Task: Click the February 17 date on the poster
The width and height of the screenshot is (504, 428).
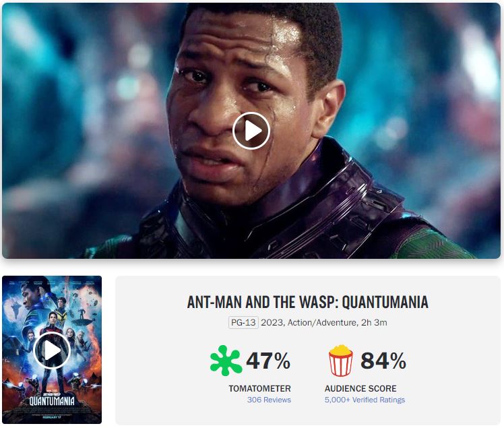Action: [52, 417]
